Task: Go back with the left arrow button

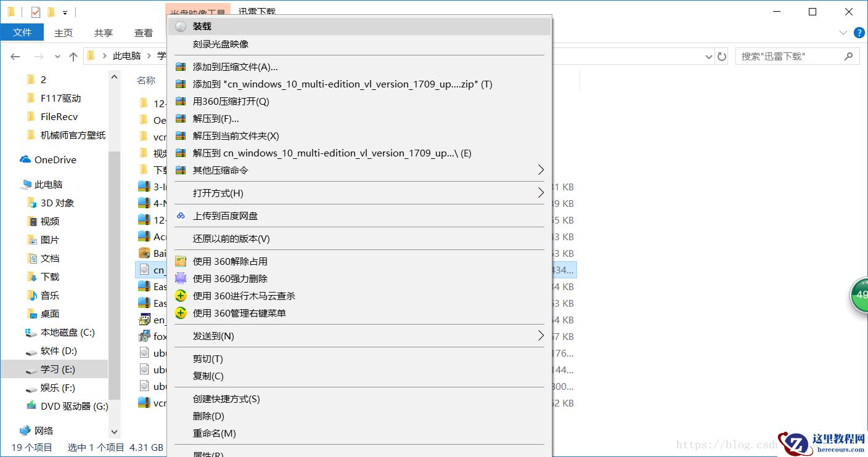Action: [15, 57]
